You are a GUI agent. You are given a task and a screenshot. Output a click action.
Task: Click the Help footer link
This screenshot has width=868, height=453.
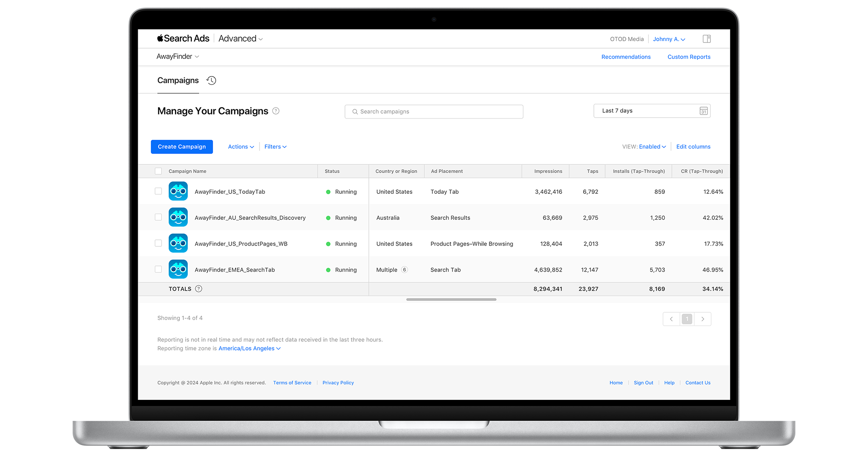click(x=669, y=383)
